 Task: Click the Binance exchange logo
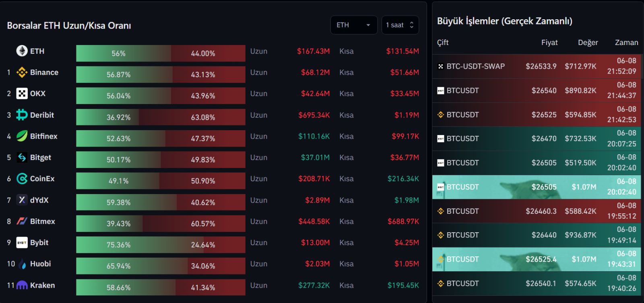pos(22,72)
